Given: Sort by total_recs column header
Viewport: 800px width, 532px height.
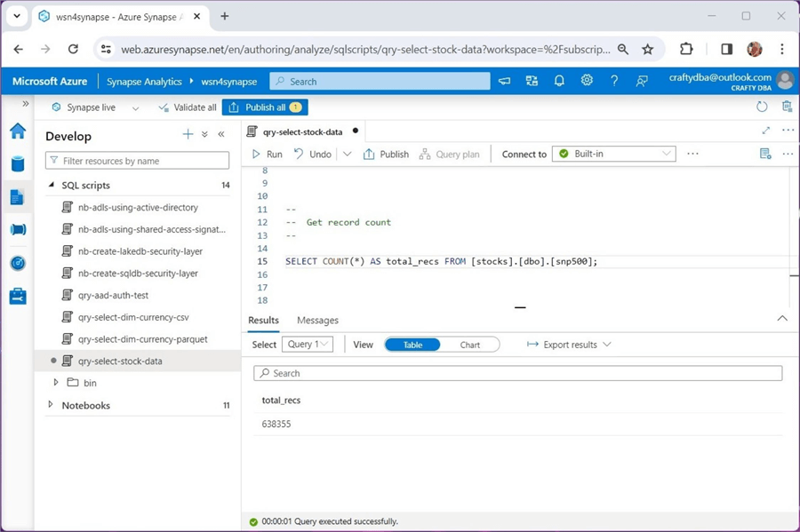Looking at the screenshot, I should point(281,400).
